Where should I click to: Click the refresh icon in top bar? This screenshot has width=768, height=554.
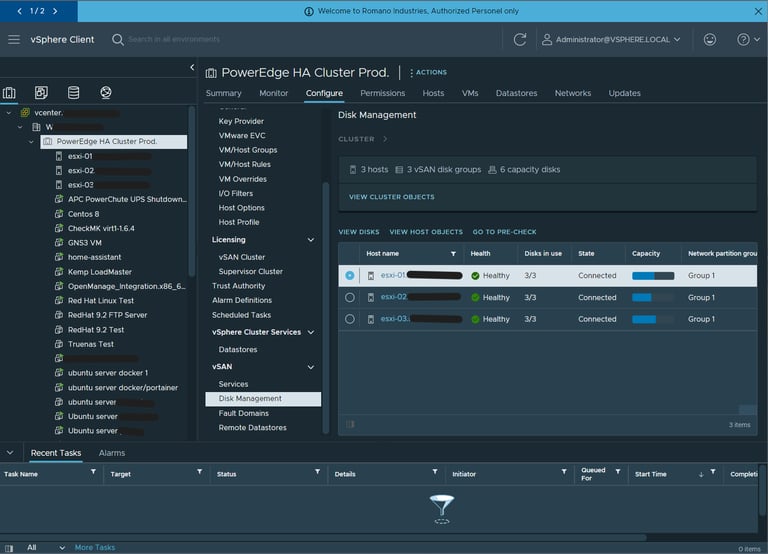pos(520,39)
